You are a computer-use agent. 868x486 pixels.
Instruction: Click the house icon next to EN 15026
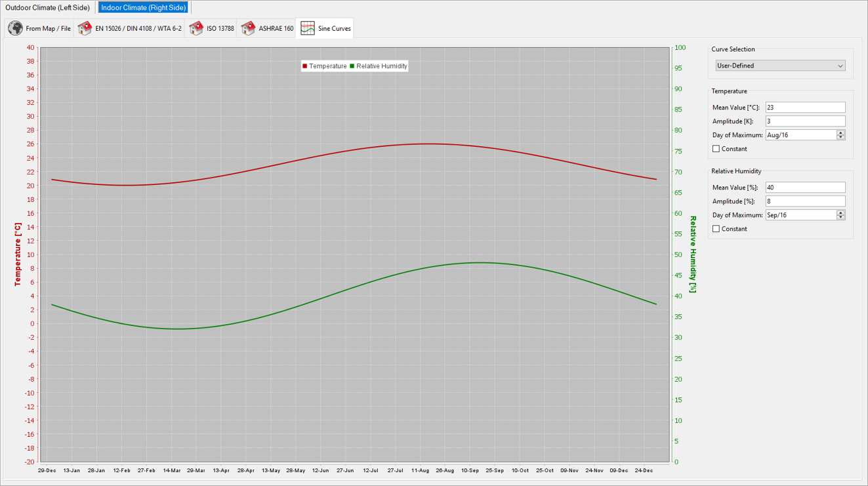coord(85,28)
